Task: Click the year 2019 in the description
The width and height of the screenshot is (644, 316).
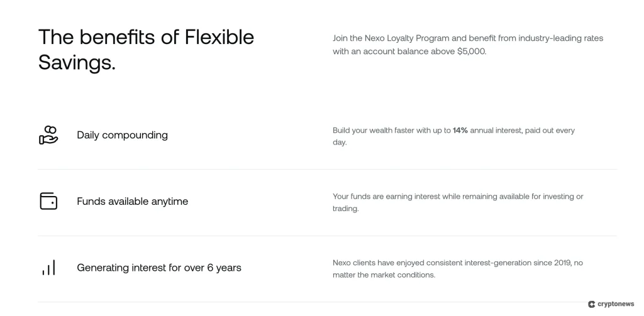Action: (562, 263)
